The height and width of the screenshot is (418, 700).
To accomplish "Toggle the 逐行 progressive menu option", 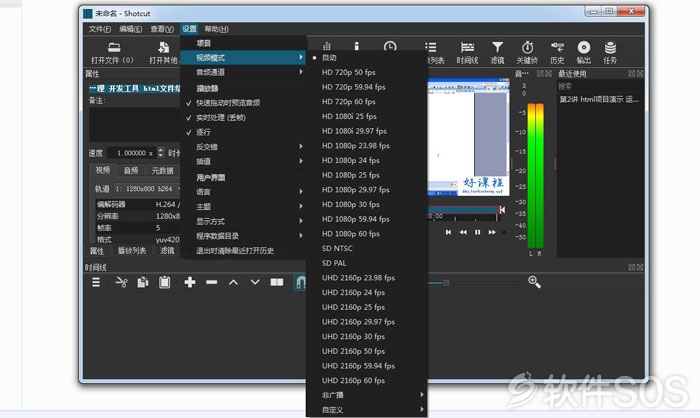I will pos(243,132).
